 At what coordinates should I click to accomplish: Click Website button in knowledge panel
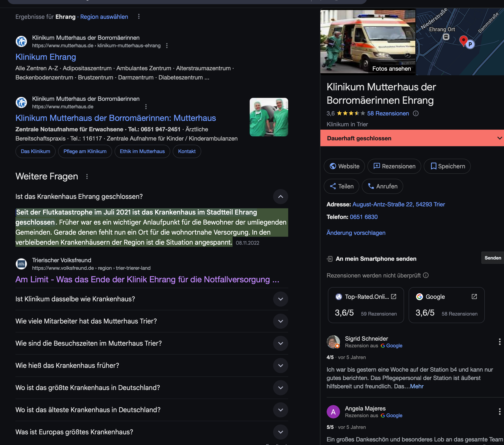point(344,166)
